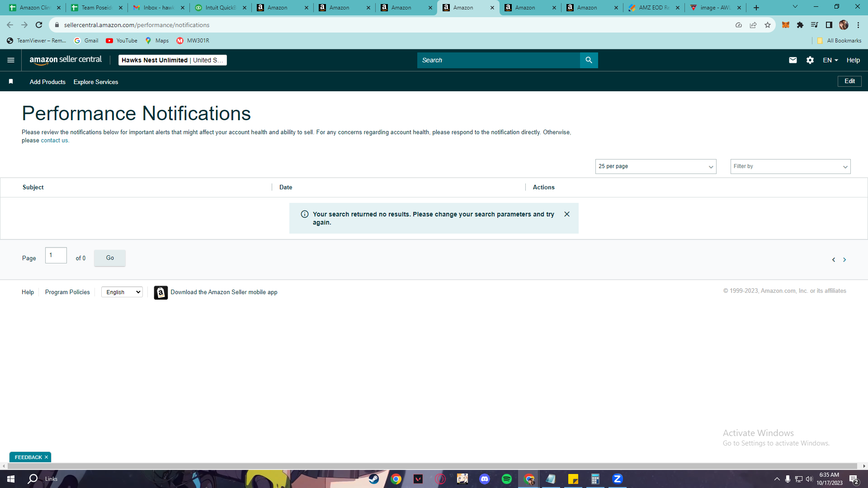The width and height of the screenshot is (868, 488).
Task: Click the FEEDBACK button
Action: (28, 457)
